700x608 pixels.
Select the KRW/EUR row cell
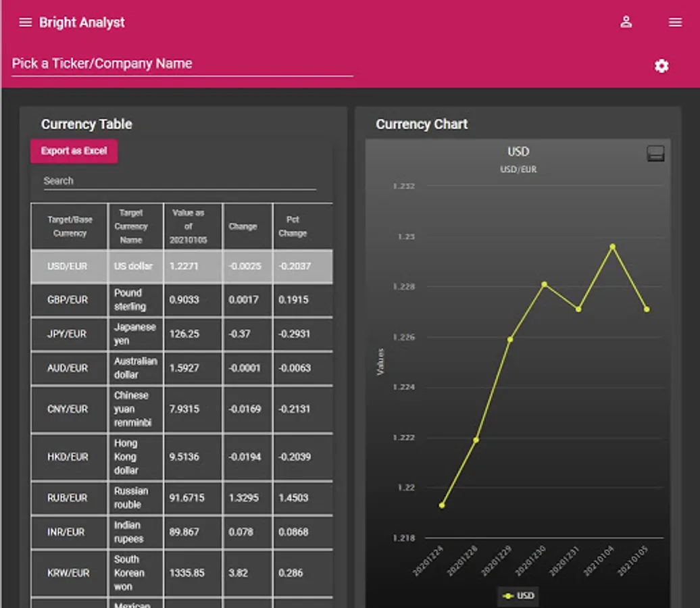[70, 573]
